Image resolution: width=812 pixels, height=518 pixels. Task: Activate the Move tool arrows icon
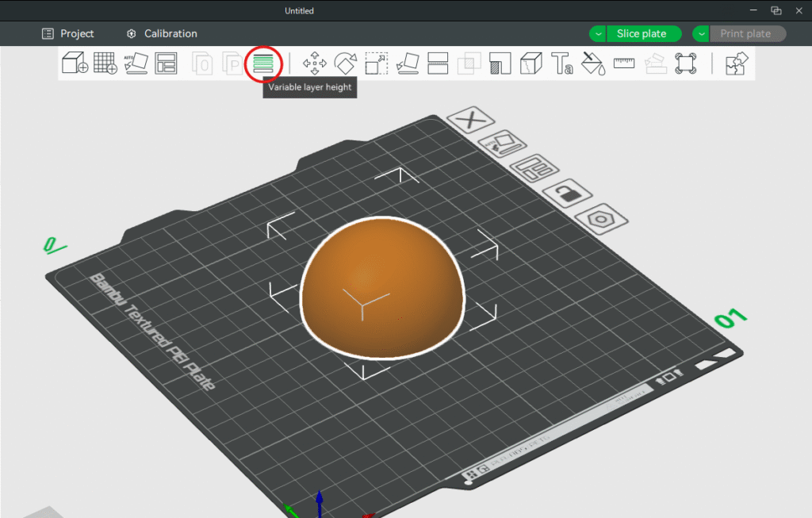(315, 63)
